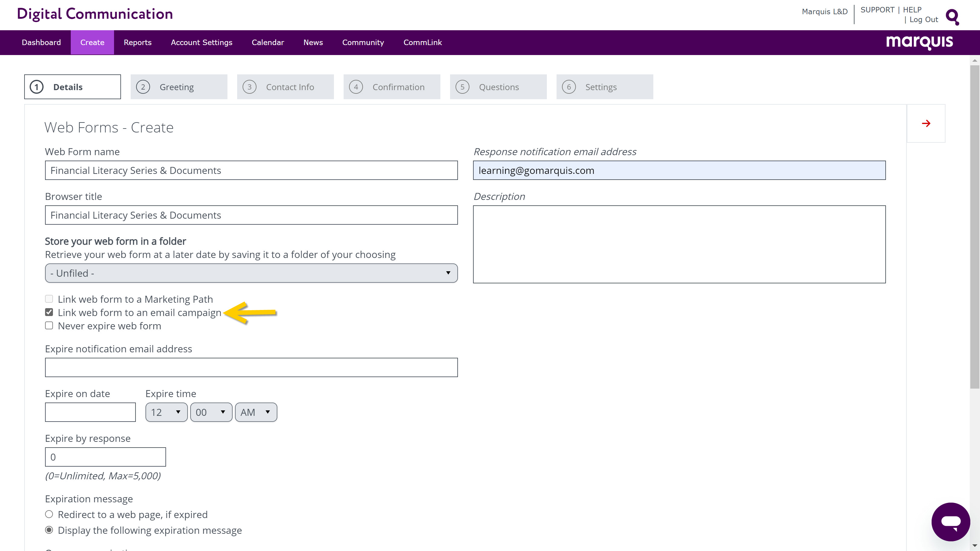Click the Log Out link
Viewport: 980px width, 551px height.
924,19
